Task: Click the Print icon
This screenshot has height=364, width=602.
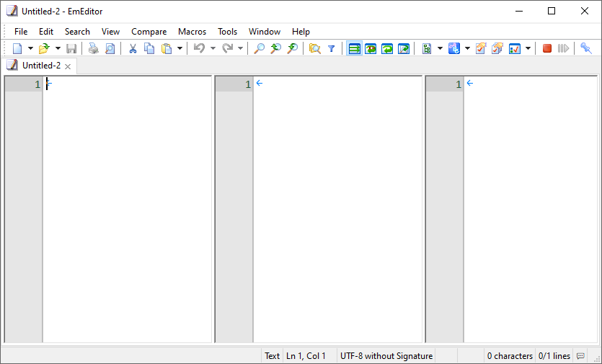Action: pyautogui.click(x=93, y=49)
